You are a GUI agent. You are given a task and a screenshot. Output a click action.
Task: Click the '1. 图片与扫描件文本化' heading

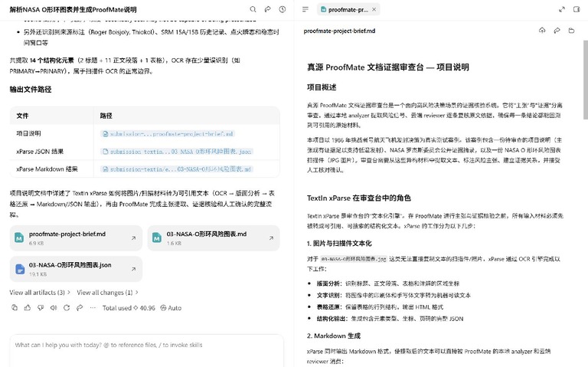click(x=339, y=243)
